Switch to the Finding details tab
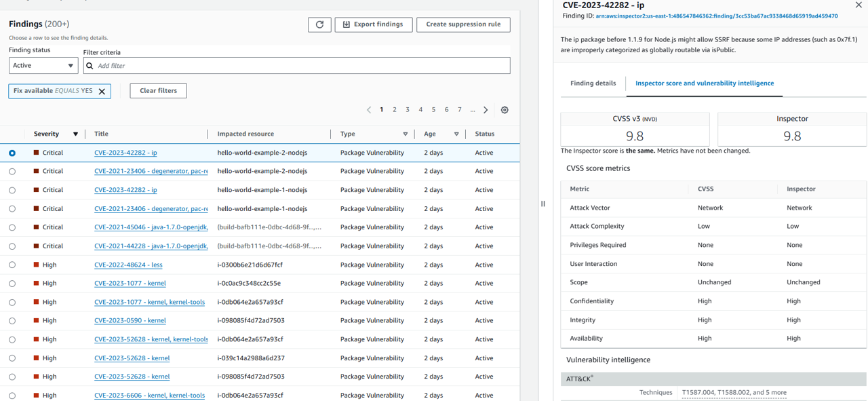The width and height of the screenshot is (868, 401). [593, 83]
